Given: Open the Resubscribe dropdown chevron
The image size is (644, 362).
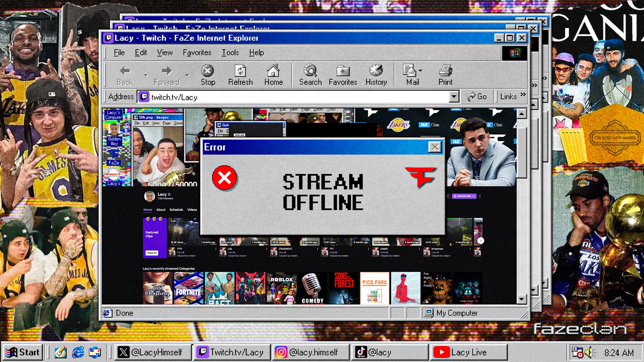Looking at the screenshot, I should pyautogui.click(x=473, y=196).
